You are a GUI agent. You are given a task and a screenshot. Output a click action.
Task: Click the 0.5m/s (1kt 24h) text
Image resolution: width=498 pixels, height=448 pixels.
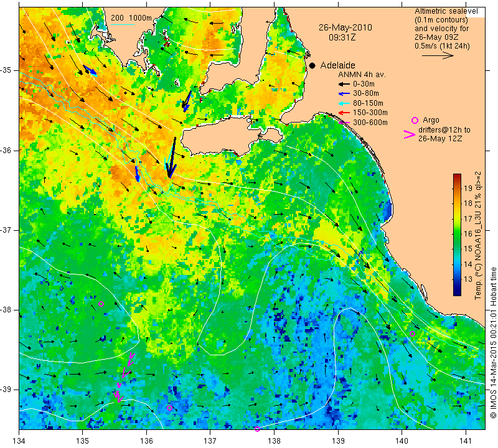(x=442, y=45)
